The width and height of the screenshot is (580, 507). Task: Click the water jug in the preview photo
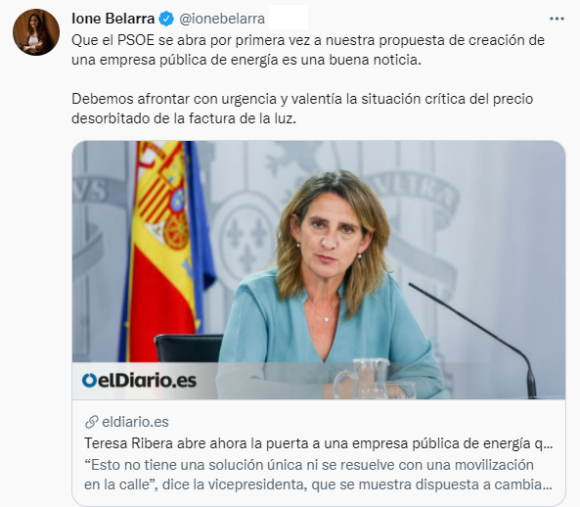364,378
